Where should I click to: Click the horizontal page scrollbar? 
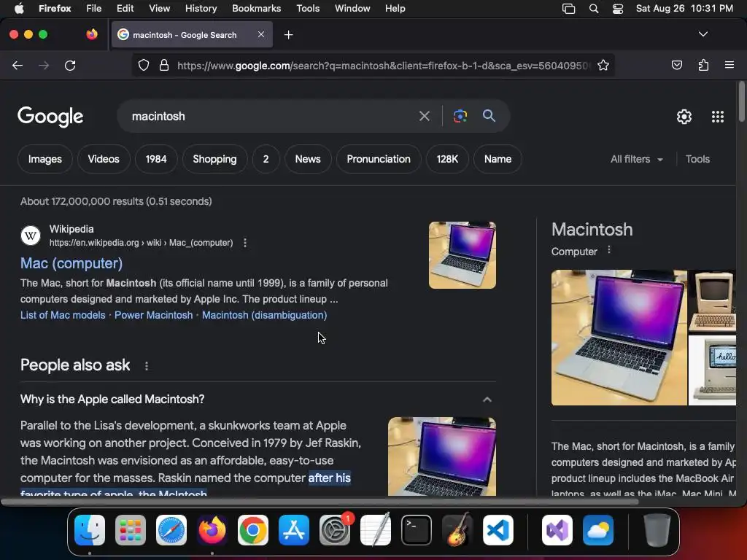tap(320, 502)
